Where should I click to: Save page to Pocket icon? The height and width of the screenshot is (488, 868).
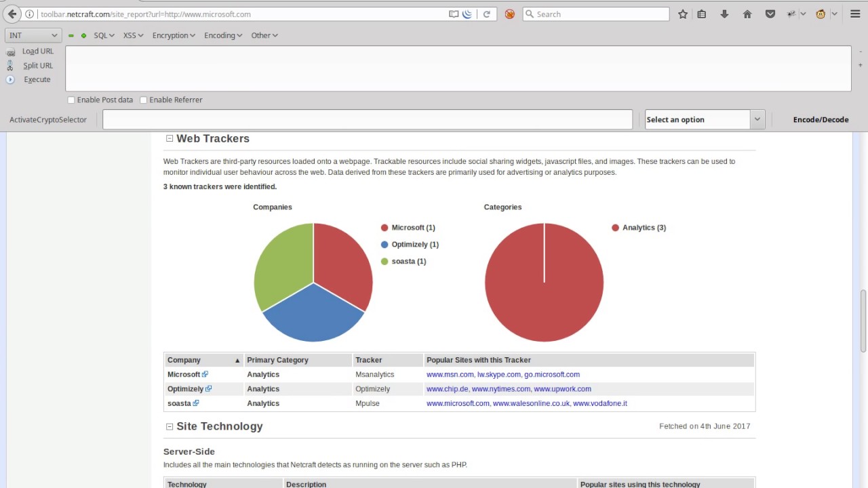click(x=770, y=14)
